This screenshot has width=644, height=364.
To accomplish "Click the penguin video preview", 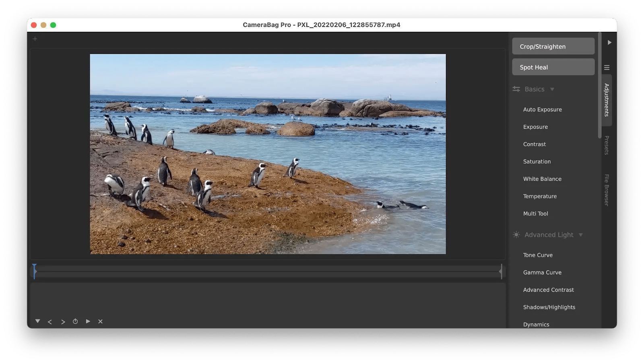I will (x=268, y=154).
